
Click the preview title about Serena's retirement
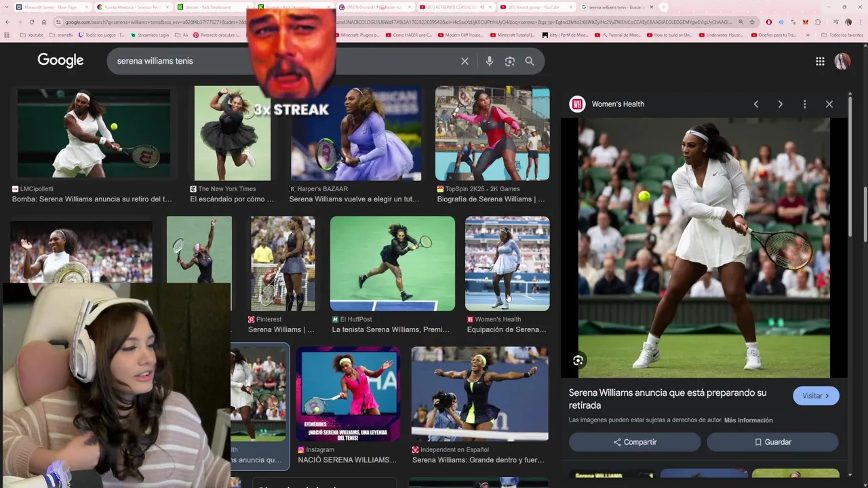click(668, 399)
